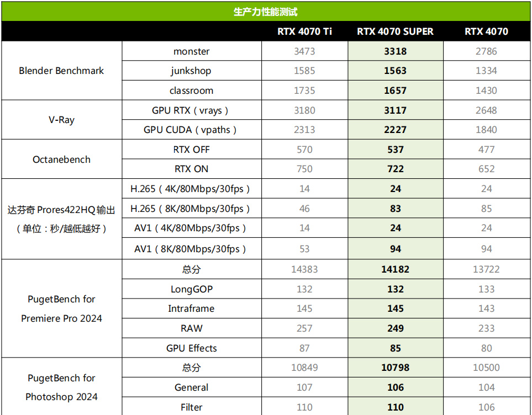The height and width of the screenshot is (415, 532).
Task: Select the GPU RTX (vrays) row label
Action: [x=190, y=110]
